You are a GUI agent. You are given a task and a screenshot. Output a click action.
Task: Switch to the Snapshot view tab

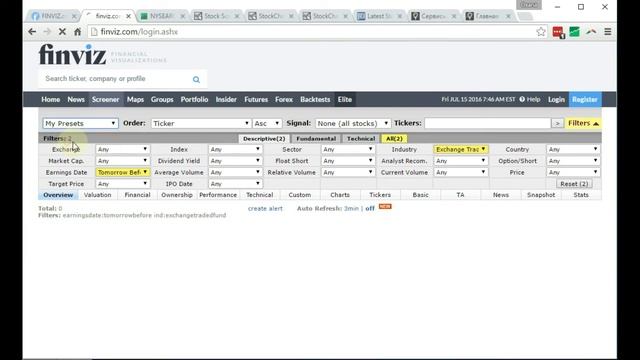541,195
